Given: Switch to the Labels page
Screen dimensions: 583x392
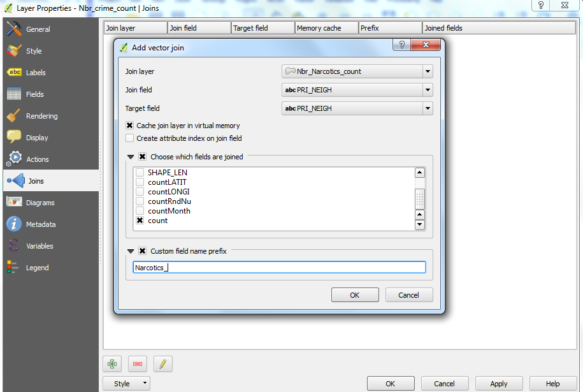Looking at the screenshot, I should click(14, 72).
